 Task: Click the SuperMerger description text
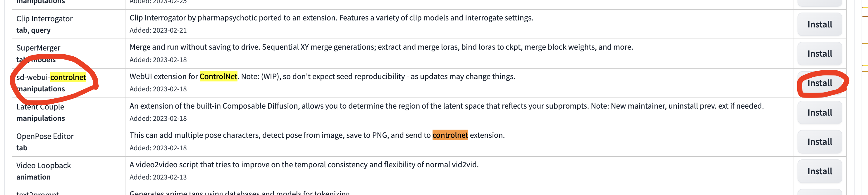point(381,47)
